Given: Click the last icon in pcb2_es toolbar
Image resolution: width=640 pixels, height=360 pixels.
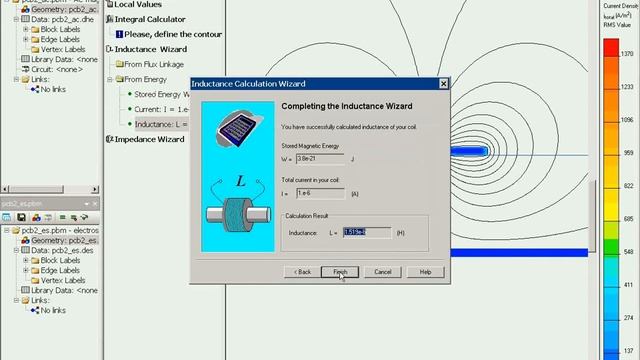Looking at the screenshot, I should pos(84,218).
